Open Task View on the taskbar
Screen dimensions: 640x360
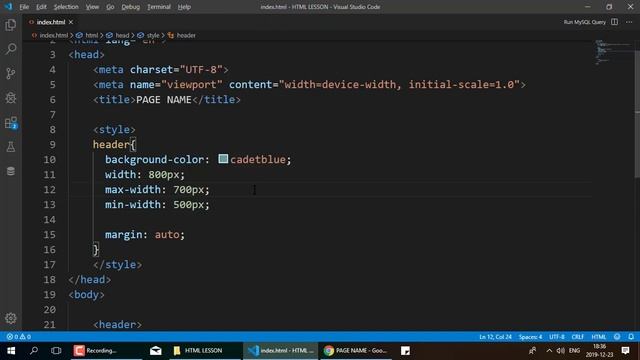pos(56,351)
